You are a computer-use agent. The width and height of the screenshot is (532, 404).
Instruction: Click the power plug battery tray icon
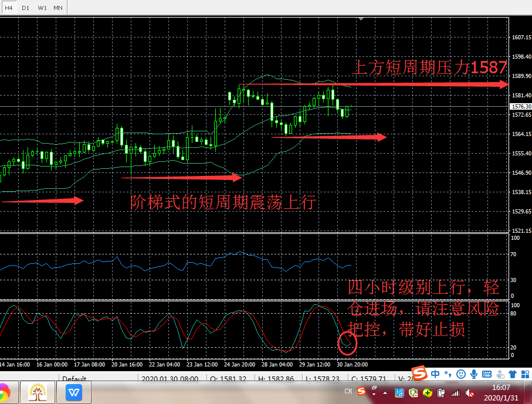[441, 393]
